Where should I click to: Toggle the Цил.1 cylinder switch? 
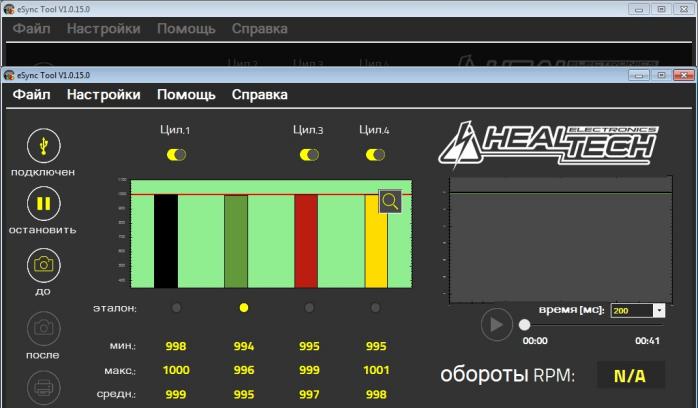click(176, 154)
